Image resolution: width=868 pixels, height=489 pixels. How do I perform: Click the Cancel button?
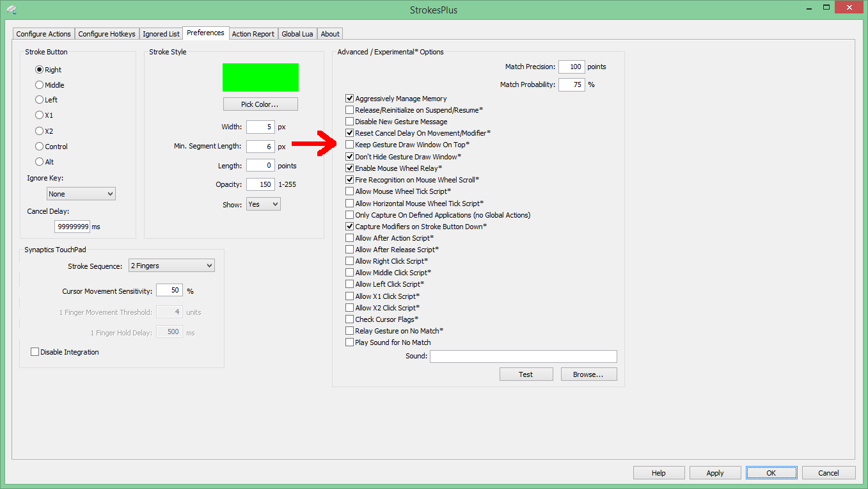click(x=828, y=473)
